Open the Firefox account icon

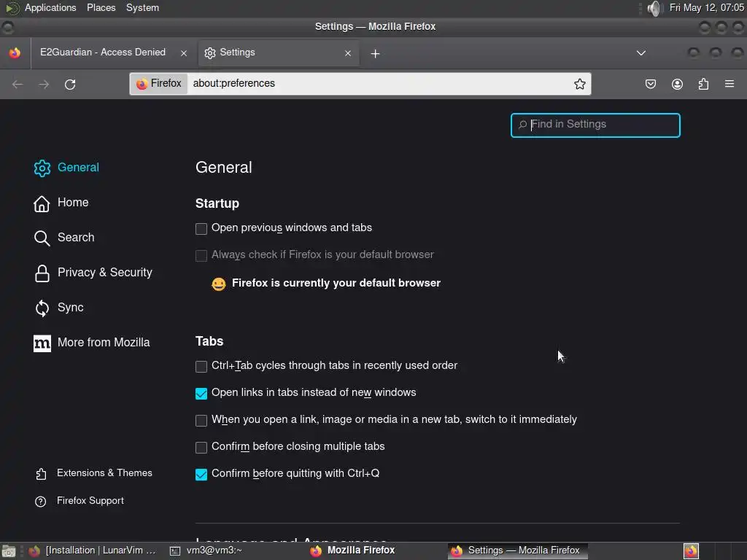(677, 84)
